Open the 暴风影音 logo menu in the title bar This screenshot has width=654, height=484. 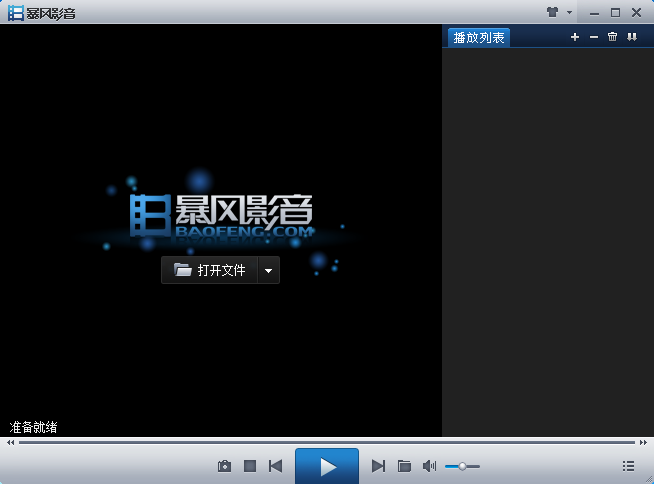pos(42,13)
